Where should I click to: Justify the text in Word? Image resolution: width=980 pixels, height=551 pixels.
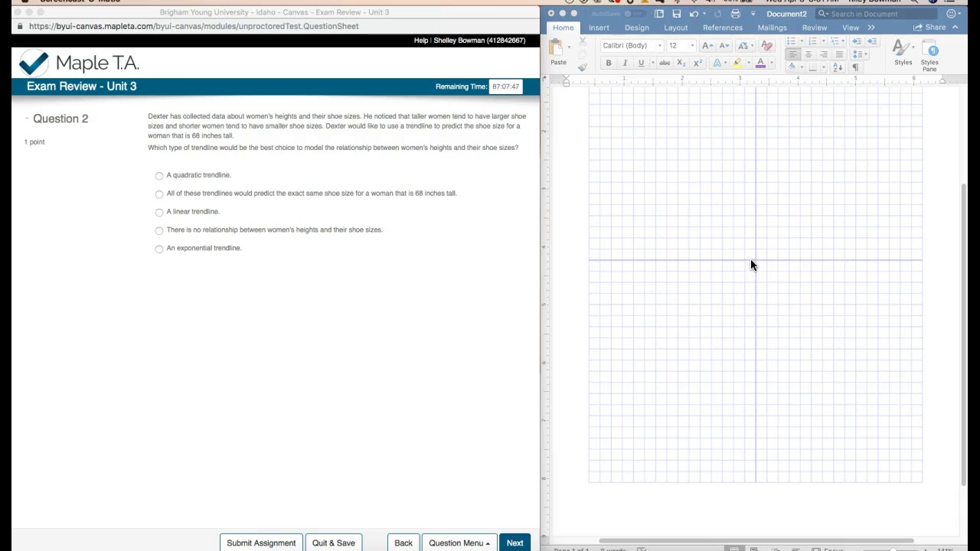click(839, 54)
